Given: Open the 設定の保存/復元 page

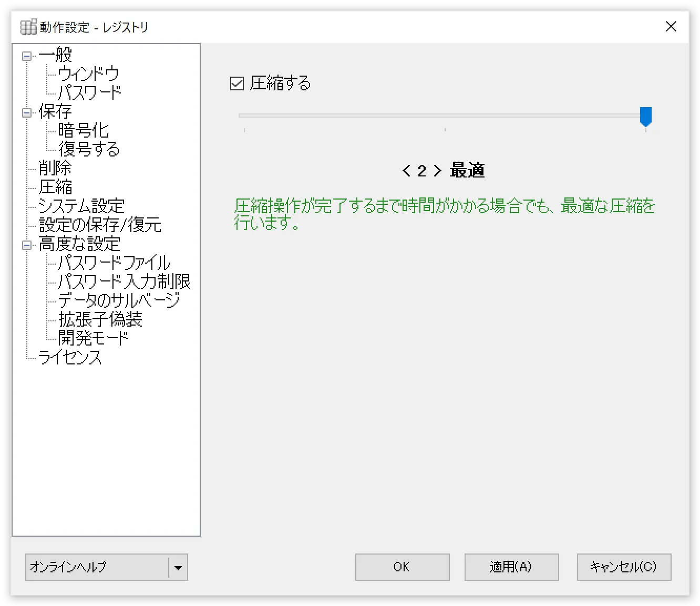Looking at the screenshot, I should click(100, 225).
